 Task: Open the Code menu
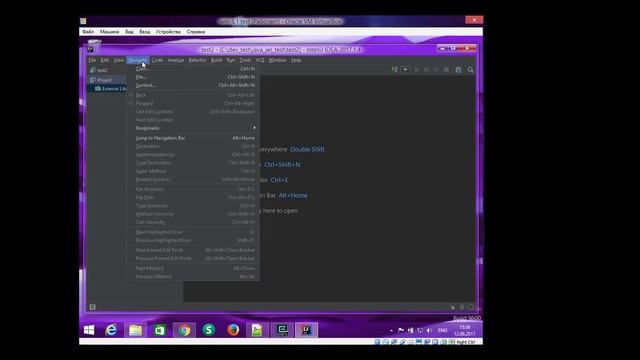157,60
